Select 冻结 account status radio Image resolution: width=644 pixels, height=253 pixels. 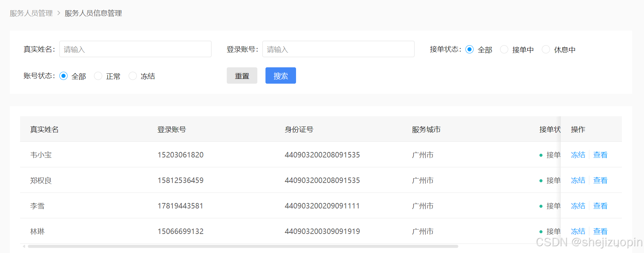133,76
